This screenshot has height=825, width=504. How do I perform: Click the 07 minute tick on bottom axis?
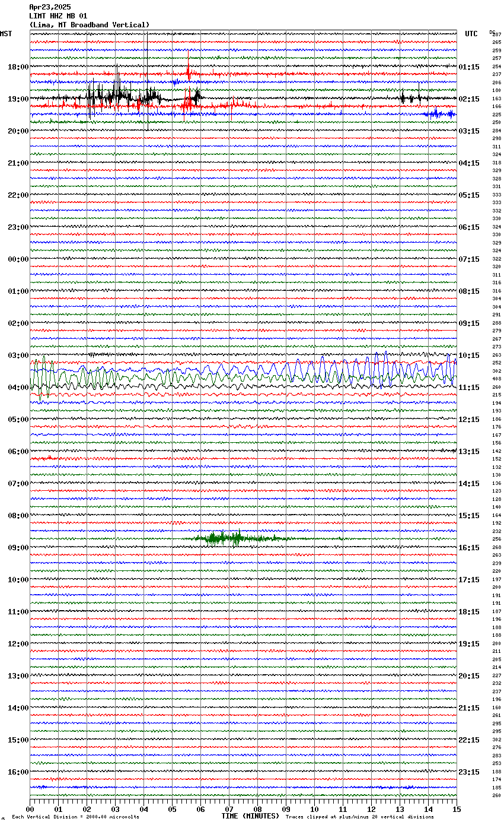[x=229, y=809]
